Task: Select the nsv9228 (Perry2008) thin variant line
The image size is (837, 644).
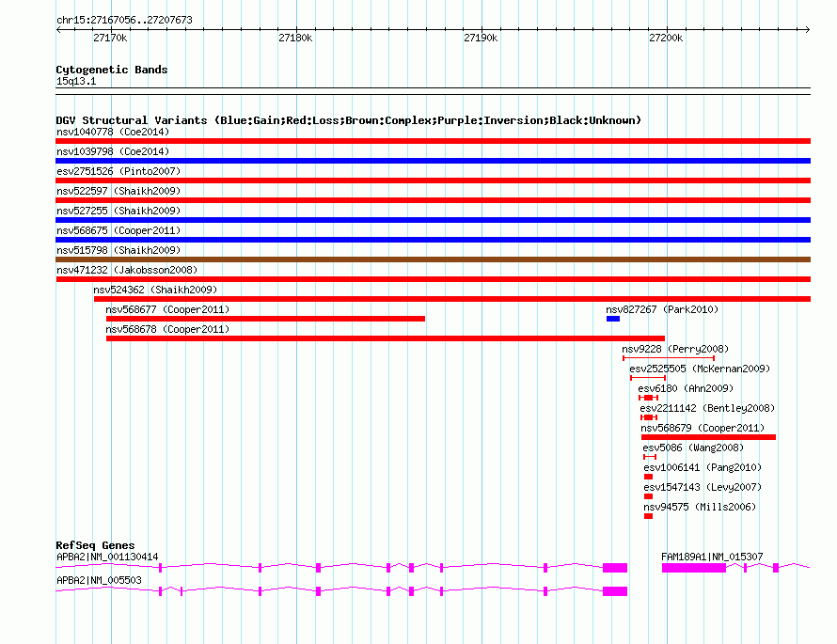Action: [x=669, y=358]
